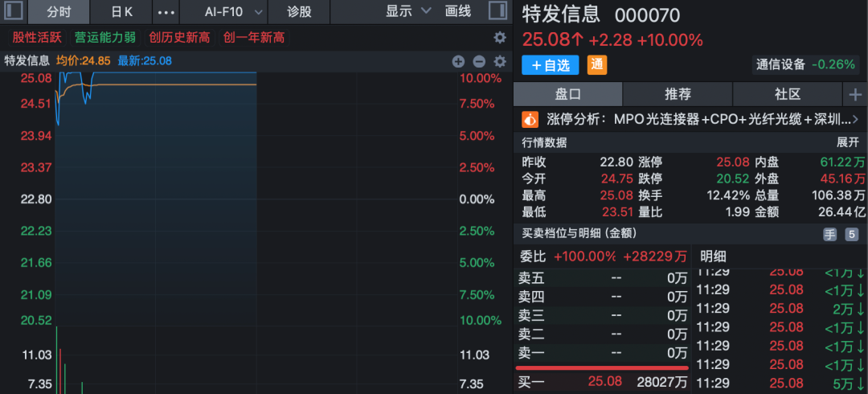Toggle the left sidebar panel icon

click(14, 11)
